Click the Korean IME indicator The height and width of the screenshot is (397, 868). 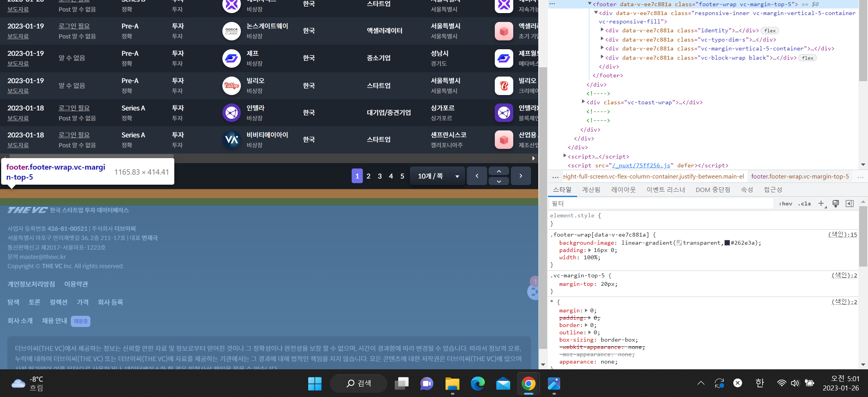(759, 383)
